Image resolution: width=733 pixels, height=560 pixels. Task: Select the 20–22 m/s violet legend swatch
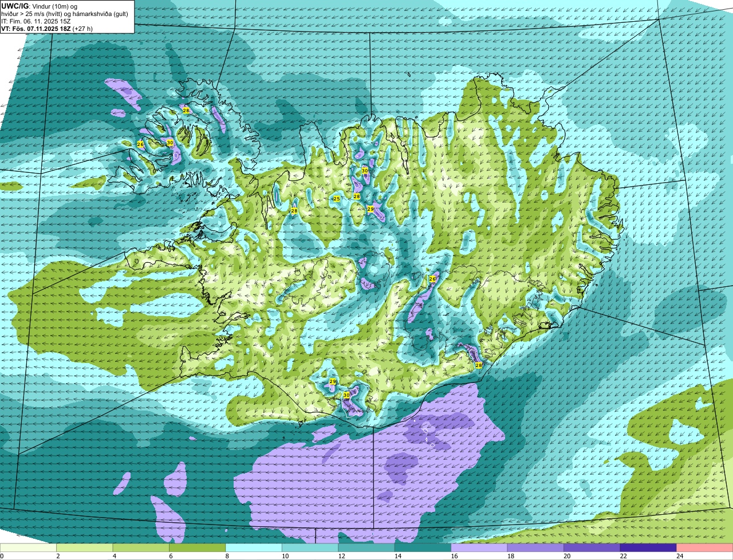click(592, 547)
